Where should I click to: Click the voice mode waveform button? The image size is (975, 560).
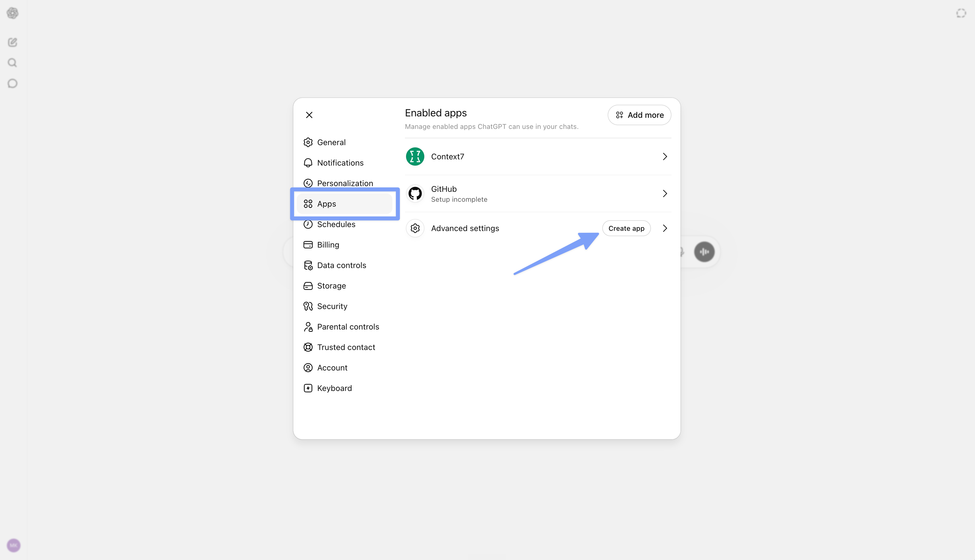point(704,252)
